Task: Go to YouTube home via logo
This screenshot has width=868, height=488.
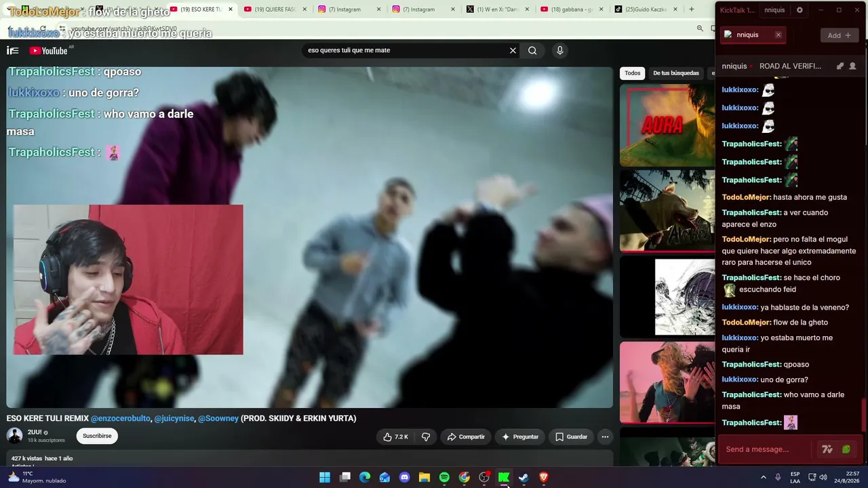Action: click(x=49, y=50)
